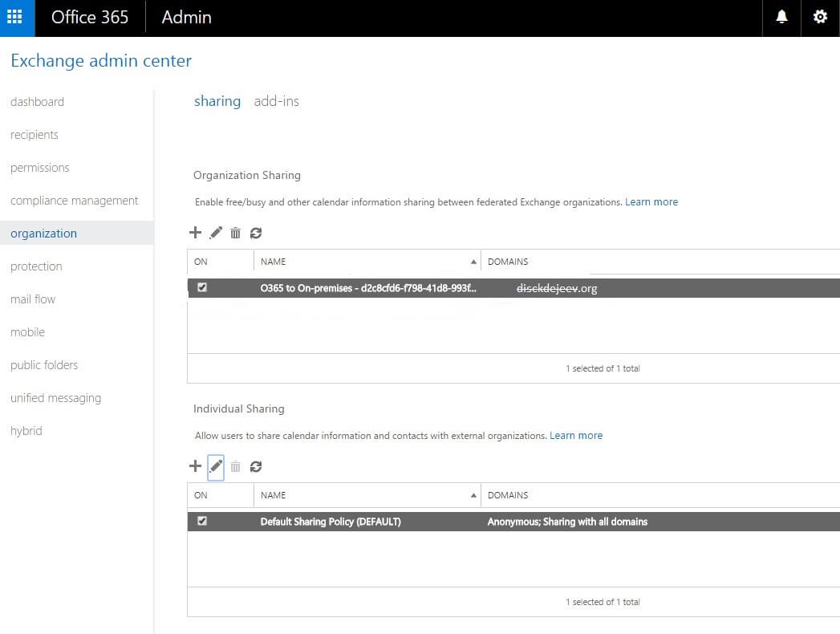The image size is (840, 634).
Task: Refresh the Organization Sharing list
Action: coord(256,233)
